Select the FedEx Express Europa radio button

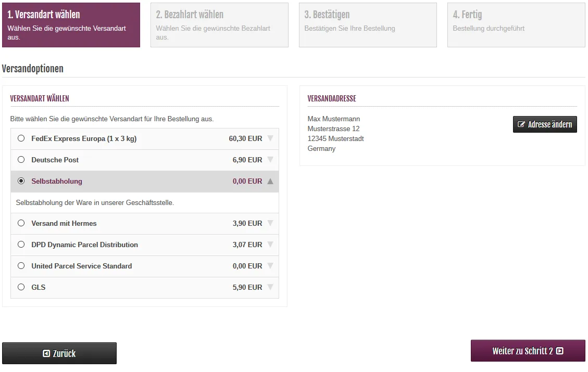[x=21, y=138]
